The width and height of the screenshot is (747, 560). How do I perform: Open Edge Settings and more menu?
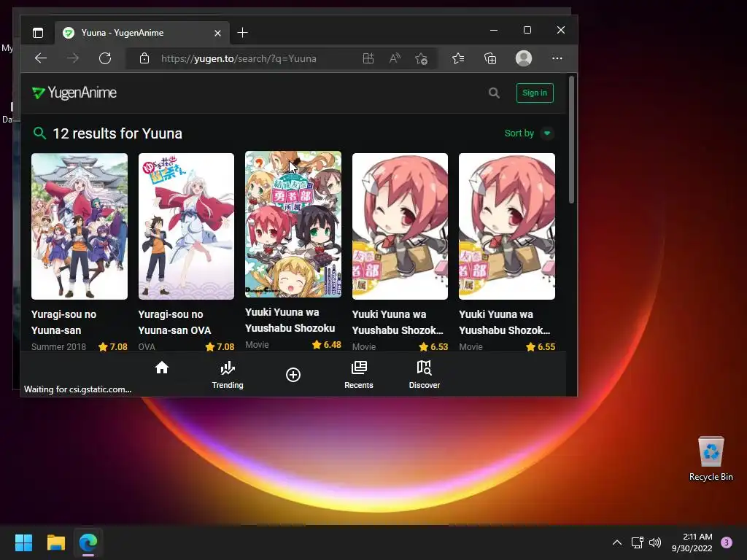point(557,58)
